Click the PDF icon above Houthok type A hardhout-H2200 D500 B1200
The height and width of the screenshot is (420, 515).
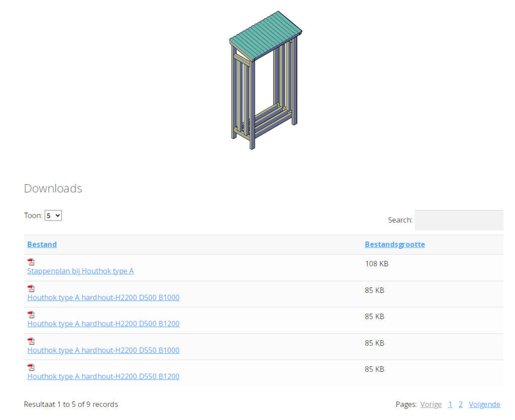coord(31,314)
